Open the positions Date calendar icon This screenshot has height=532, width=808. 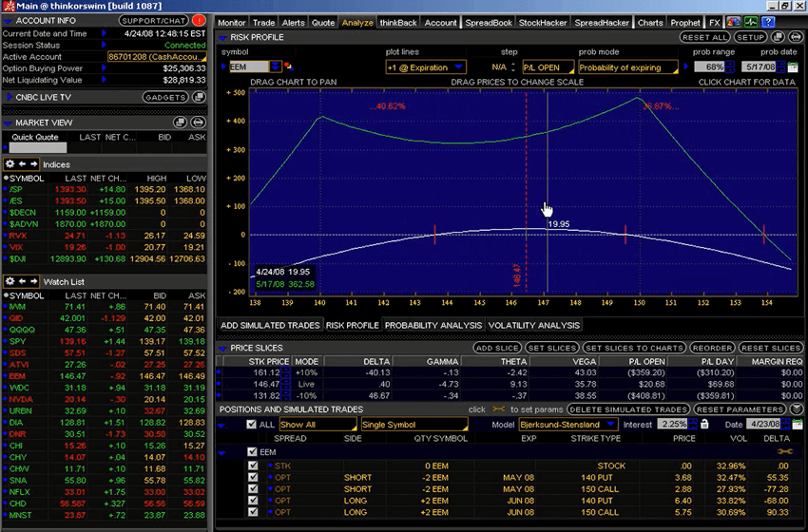(798, 425)
